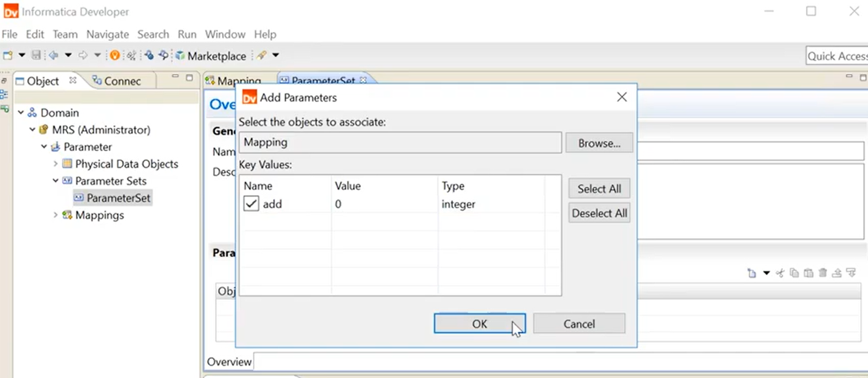Viewport: 868px width, 378px height.
Task: Click the move down icon in editor
Action: pos(851,273)
